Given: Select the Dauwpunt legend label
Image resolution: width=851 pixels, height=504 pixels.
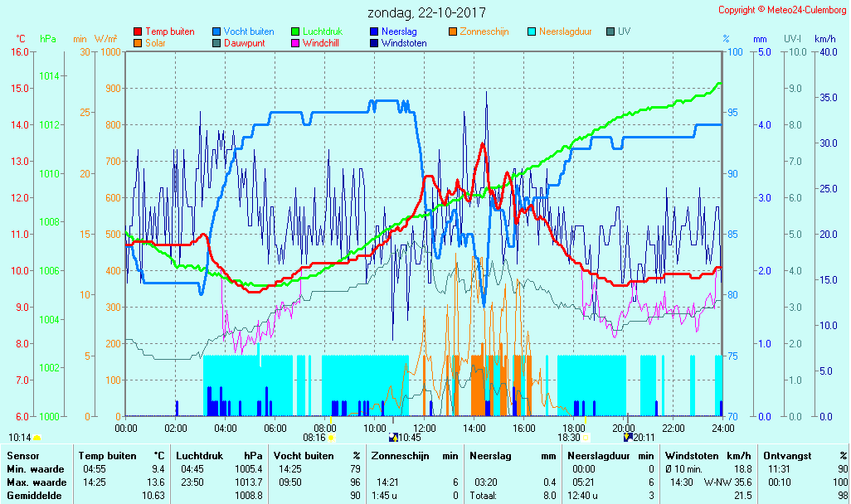Looking at the screenshot, I should [x=246, y=43].
